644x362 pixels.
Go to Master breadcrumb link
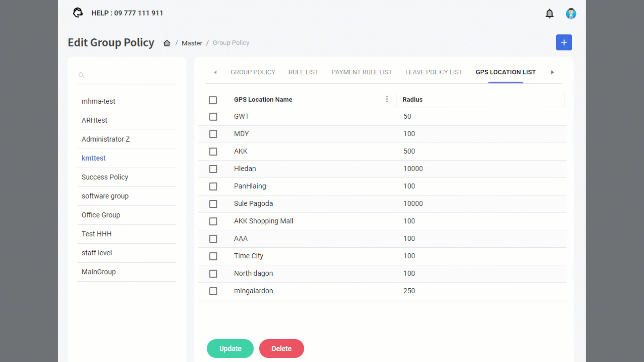coord(192,43)
